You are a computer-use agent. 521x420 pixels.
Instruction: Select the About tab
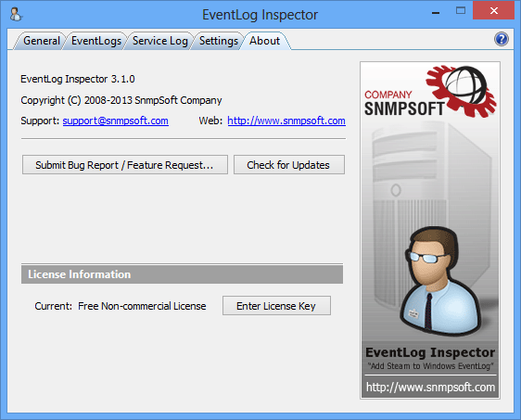coord(264,41)
